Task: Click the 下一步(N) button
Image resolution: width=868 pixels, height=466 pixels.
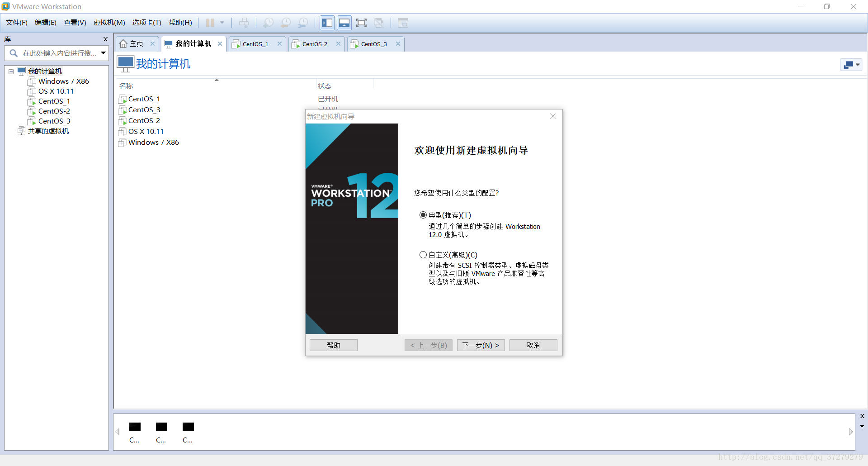Action: (x=481, y=345)
